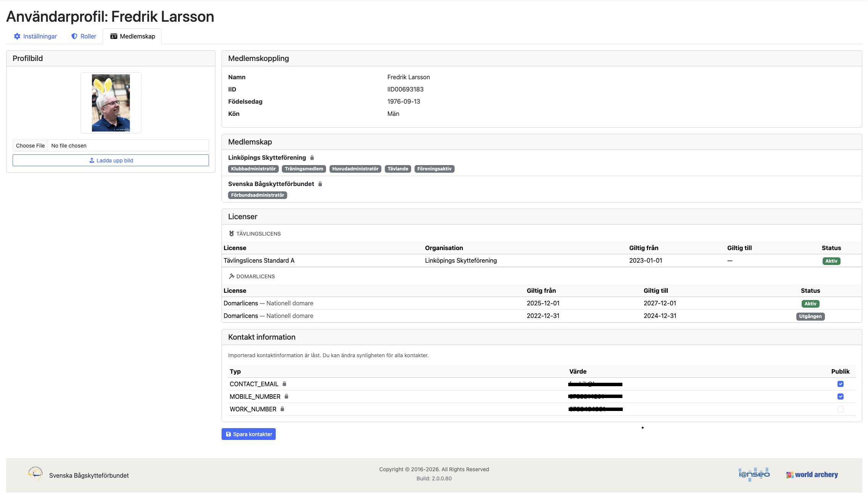The width and height of the screenshot is (868, 496).
Task: Click the lock icon beside WORK_NUMBER
Action: [283, 409]
